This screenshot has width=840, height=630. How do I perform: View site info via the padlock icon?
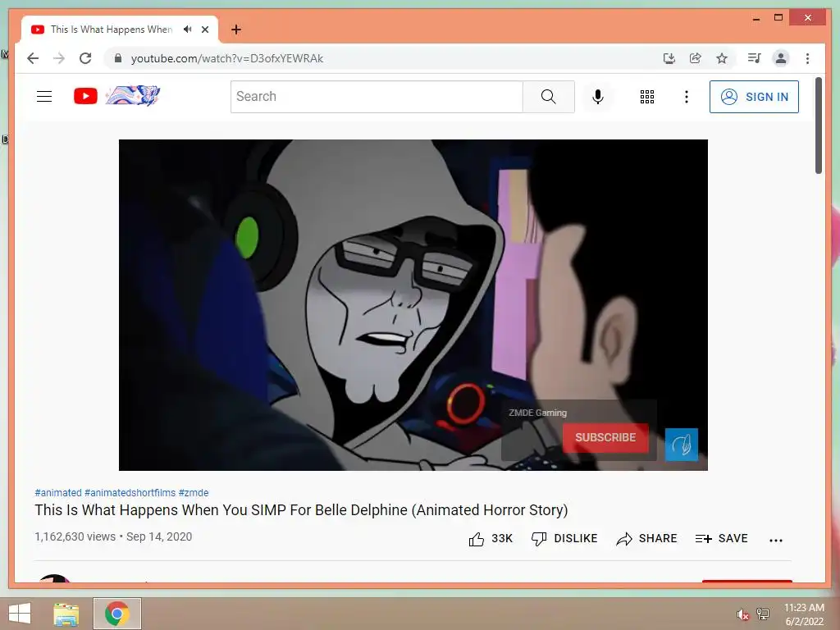118,58
